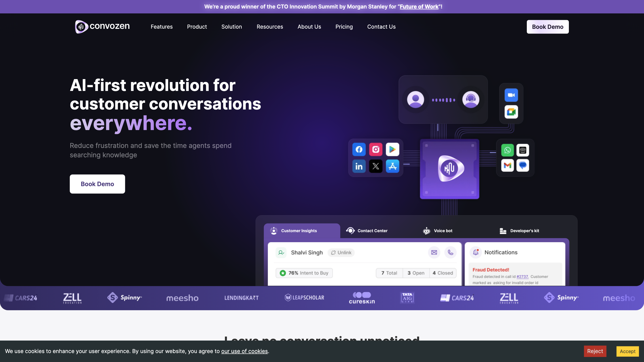
Task: Click the WhatsApp integration icon
Action: (x=507, y=150)
